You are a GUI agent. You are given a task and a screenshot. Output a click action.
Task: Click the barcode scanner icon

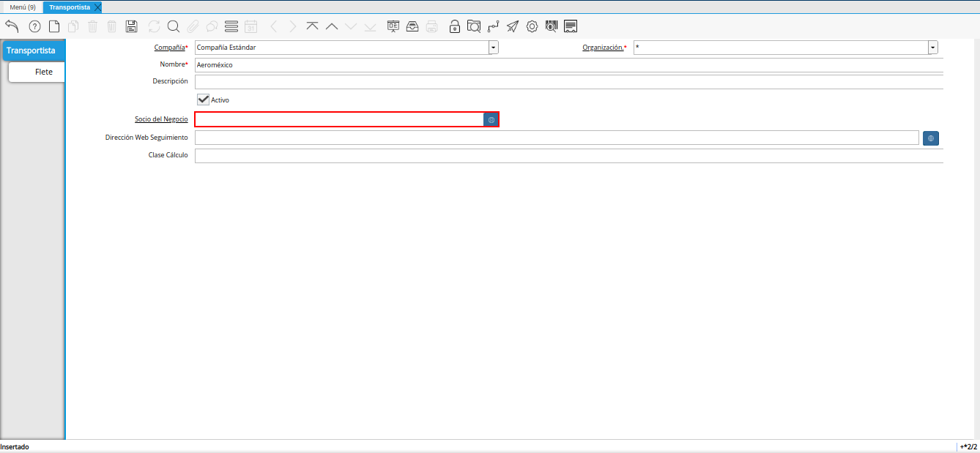[552, 26]
